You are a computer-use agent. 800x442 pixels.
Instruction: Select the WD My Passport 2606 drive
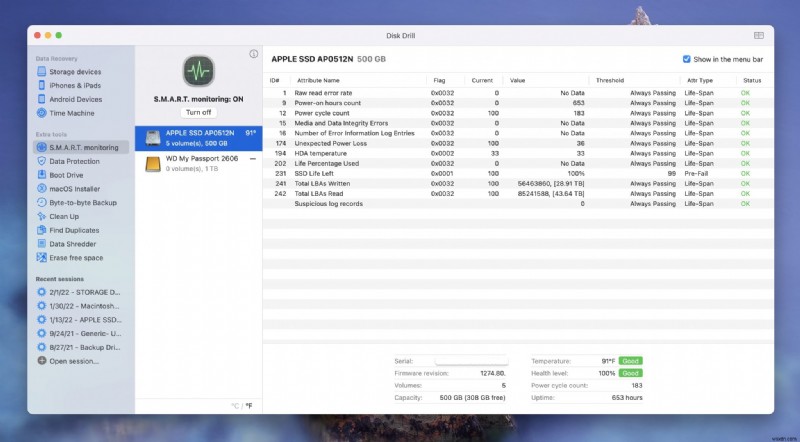pos(198,162)
